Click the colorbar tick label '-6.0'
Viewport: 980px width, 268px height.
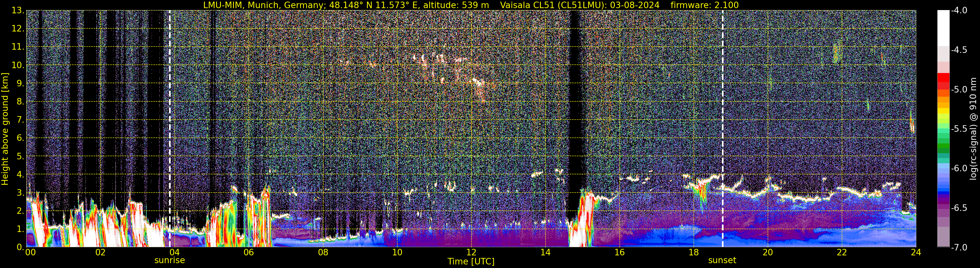959,168
